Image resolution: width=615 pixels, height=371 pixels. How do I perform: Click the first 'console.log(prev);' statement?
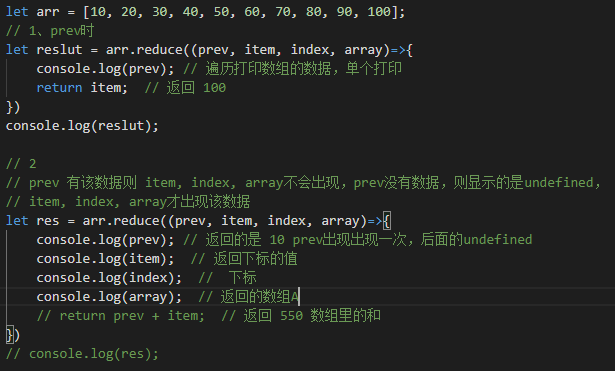tap(105, 69)
